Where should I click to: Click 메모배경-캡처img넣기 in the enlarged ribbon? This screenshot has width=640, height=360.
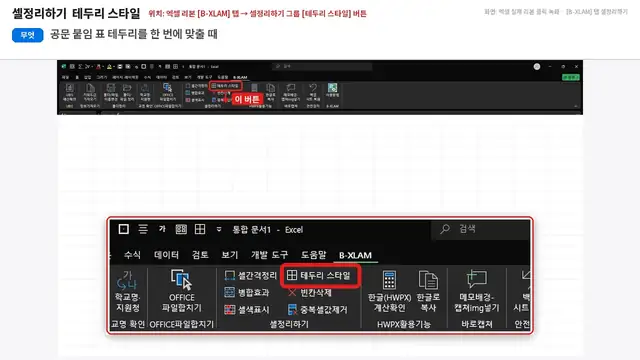point(477,291)
